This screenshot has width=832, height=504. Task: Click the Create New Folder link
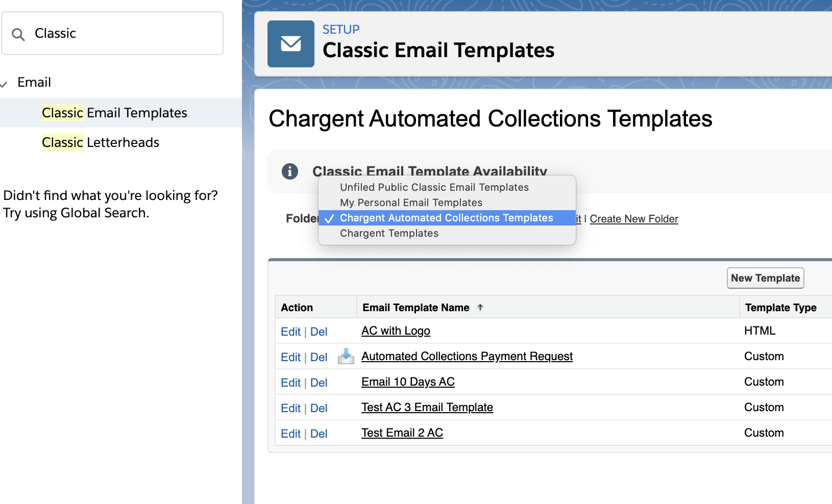tap(634, 218)
